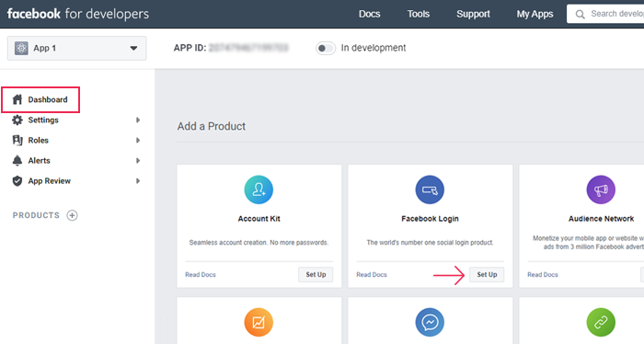The height and width of the screenshot is (344, 644).
Task: Click the green link product icon
Action: tap(601, 322)
